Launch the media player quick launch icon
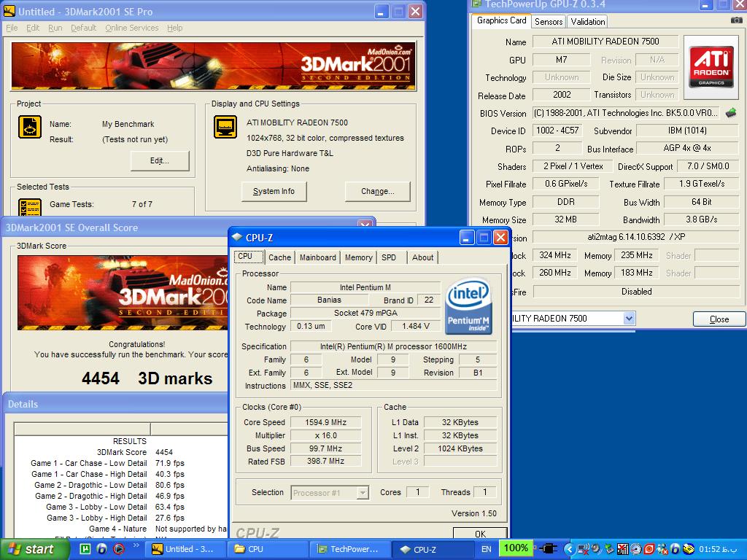 coord(119,549)
